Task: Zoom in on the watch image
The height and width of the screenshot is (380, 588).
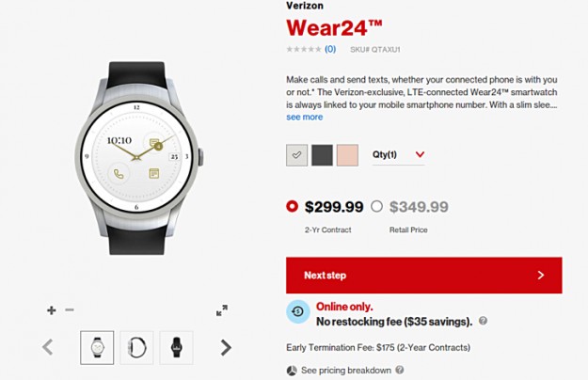Action: [51, 310]
